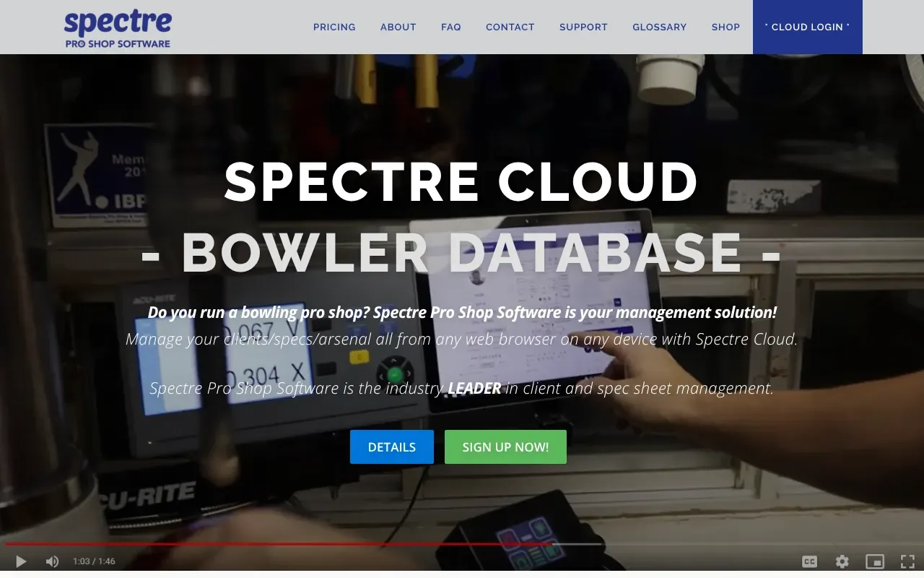View the GLOSSARY page
This screenshot has width=924, height=578.
point(659,27)
